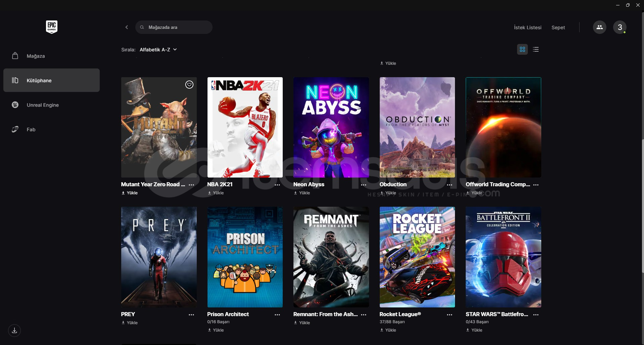
Task: Minimize the Epic Games Launcher window
Action: [x=618, y=5]
